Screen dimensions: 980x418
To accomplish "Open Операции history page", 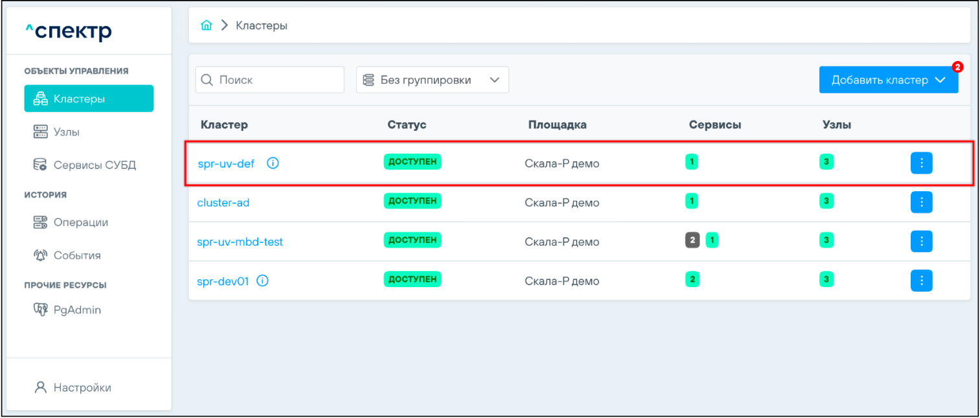I will [80, 222].
